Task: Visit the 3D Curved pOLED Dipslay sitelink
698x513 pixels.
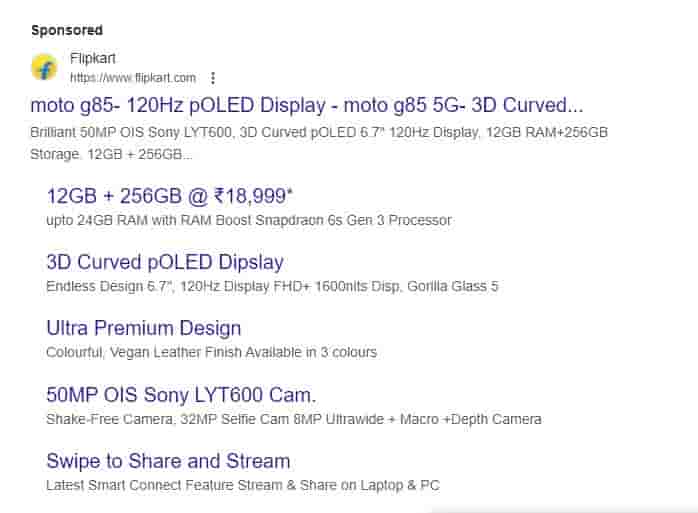Action: click(x=165, y=262)
